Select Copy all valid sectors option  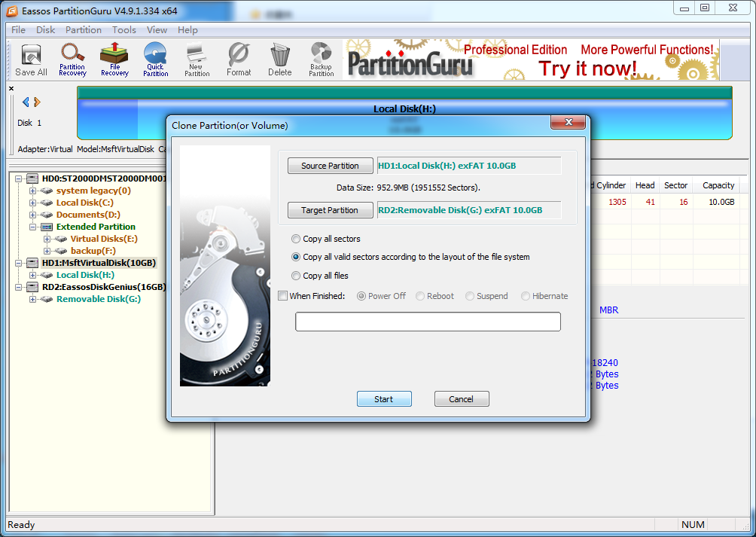[x=296, y=257]
